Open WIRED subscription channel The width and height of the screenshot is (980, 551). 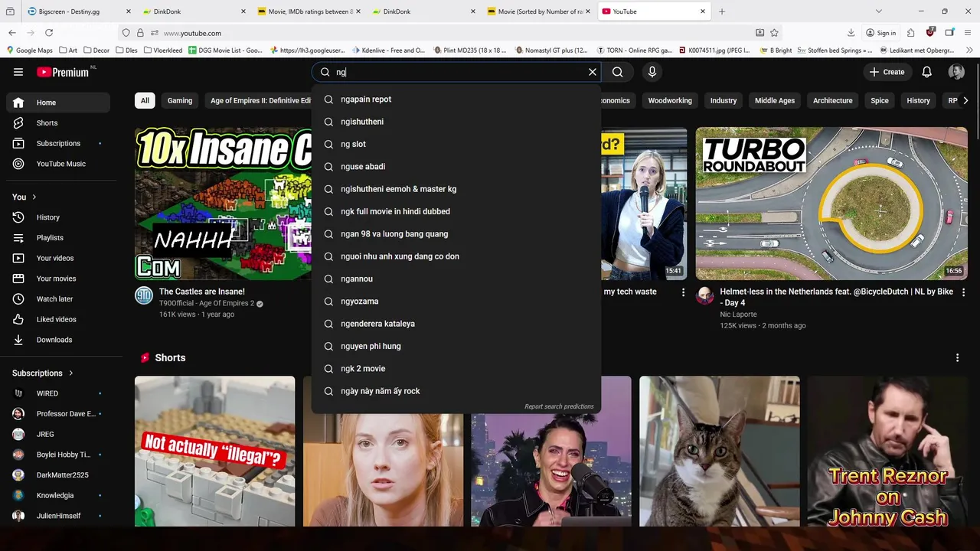tap(58, 393)
